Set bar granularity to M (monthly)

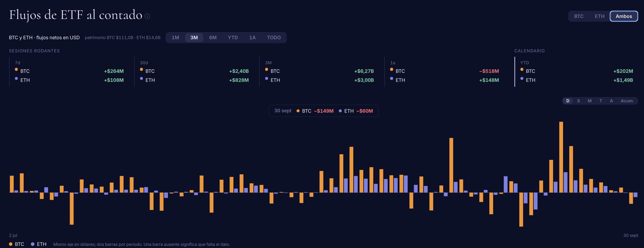[x=589, y=101]
